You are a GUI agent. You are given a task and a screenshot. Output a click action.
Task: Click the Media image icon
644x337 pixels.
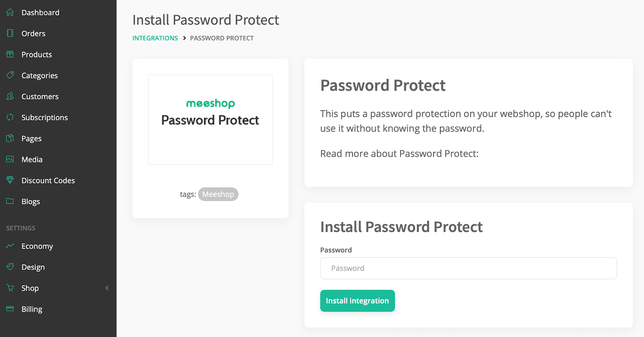pyautogui.click(x=10, y=159)
